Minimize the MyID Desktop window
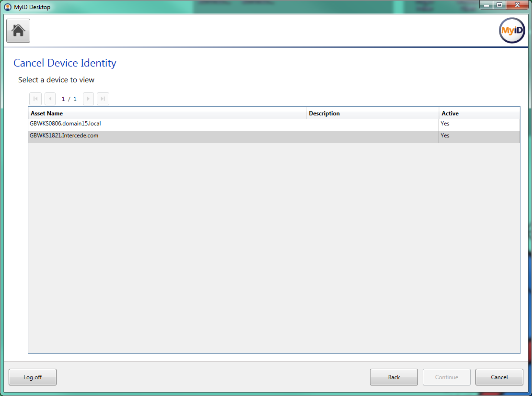The height and width of the screenshot is (396, 532). pyautogui.click(x=487, y=5)
